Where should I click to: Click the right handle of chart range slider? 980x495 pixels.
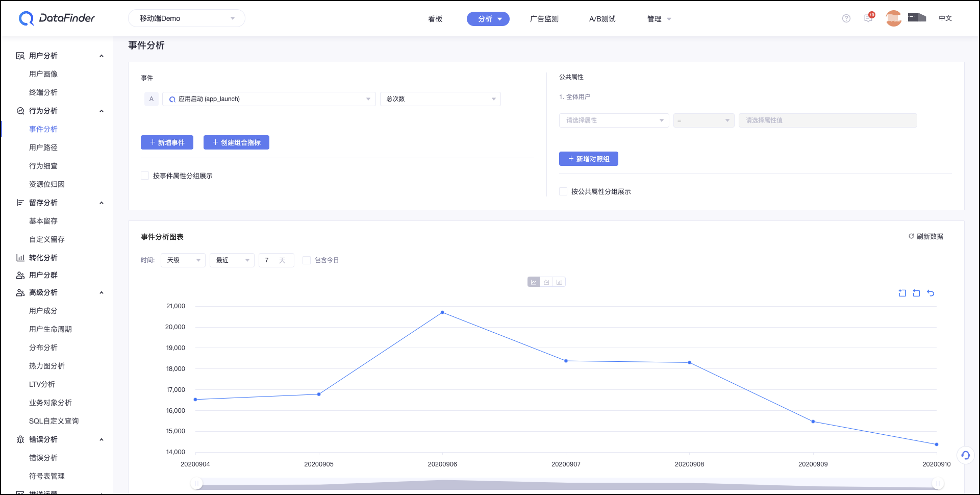tap(938, 483)
